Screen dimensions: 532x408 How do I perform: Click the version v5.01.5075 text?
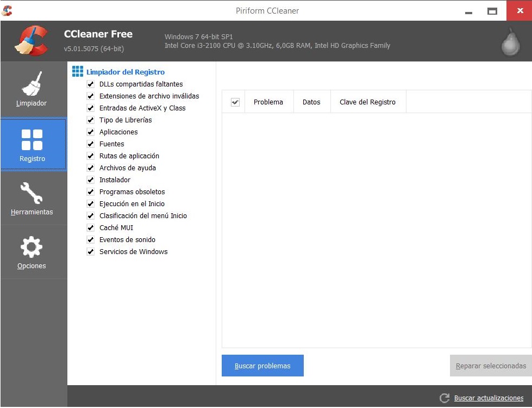coord(93,49)
